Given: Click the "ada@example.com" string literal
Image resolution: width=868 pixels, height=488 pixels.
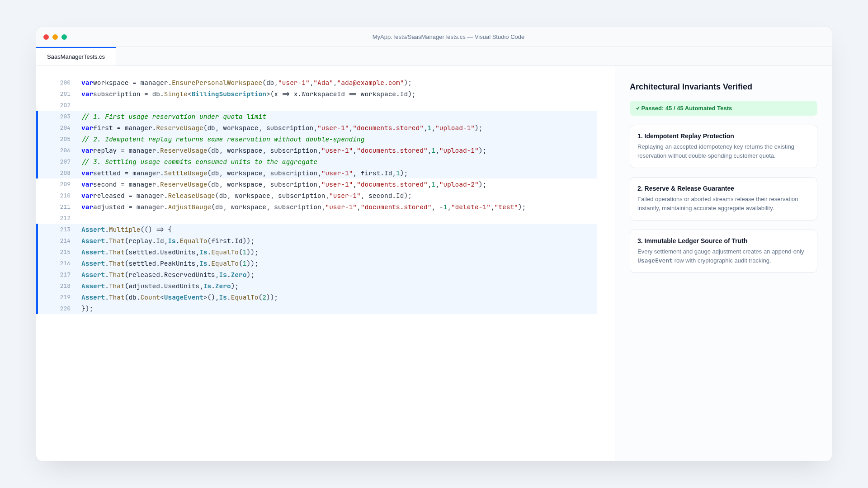Looking at the screenshot, I should point(370,83).
